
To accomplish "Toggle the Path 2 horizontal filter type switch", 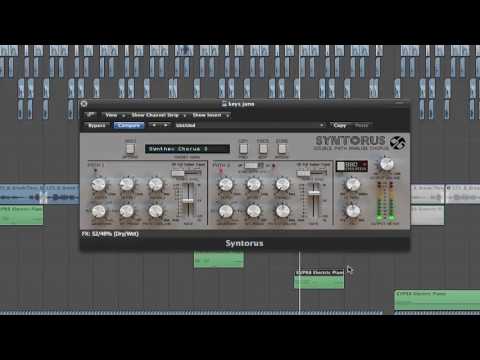I will (311, 173).
